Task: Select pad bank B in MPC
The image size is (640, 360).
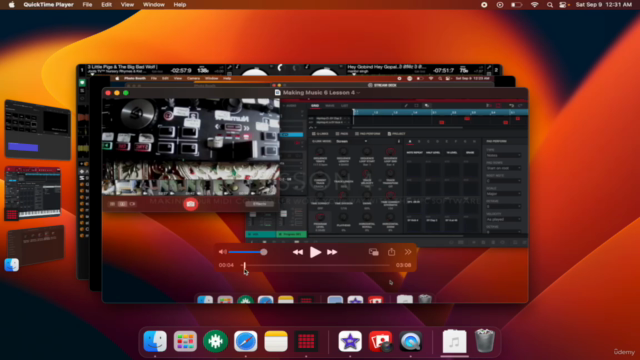Action: pyautogui.click(x=419, y=142)
